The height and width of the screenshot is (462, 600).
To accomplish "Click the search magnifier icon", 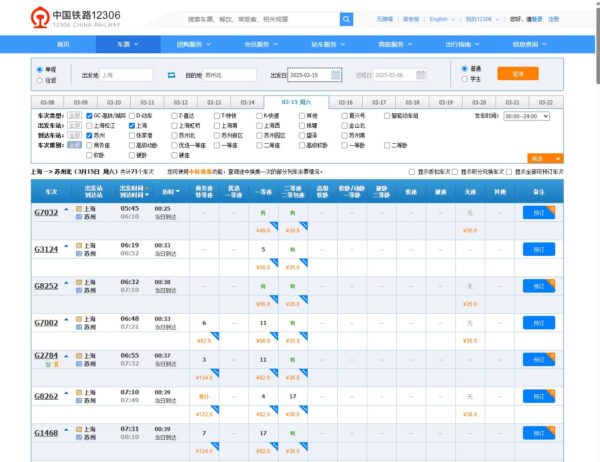I will [x=346, y=19].
